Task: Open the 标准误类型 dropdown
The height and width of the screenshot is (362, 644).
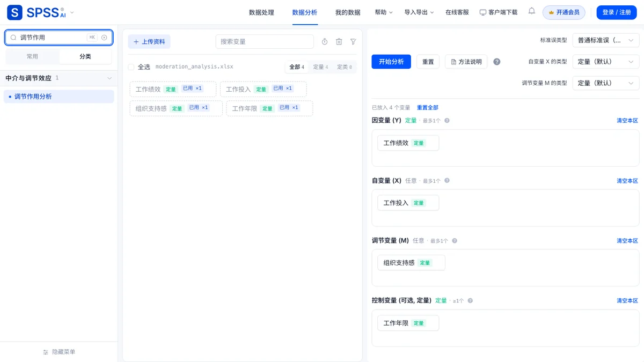Action: point(606,40)
